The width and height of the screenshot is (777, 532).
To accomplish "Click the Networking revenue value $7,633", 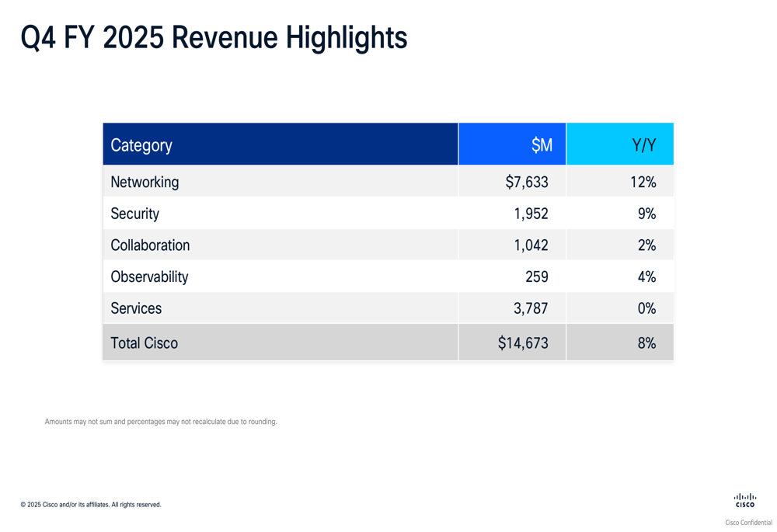I will pos(527,182).
